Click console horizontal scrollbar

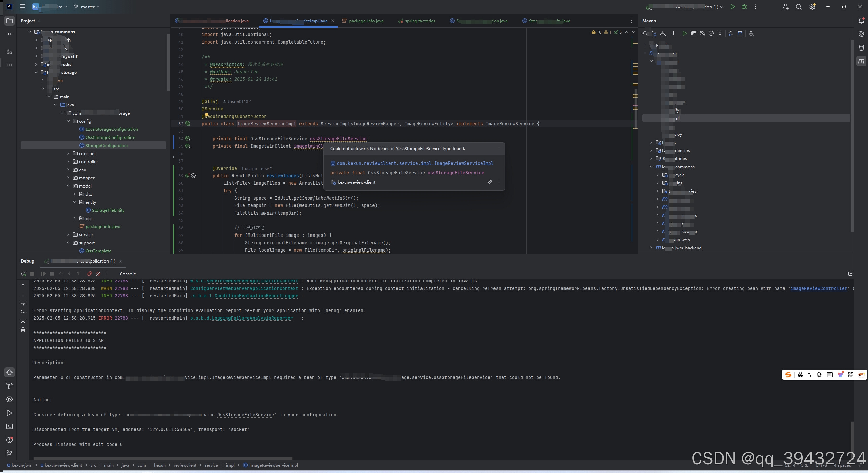tap(163, 458)
